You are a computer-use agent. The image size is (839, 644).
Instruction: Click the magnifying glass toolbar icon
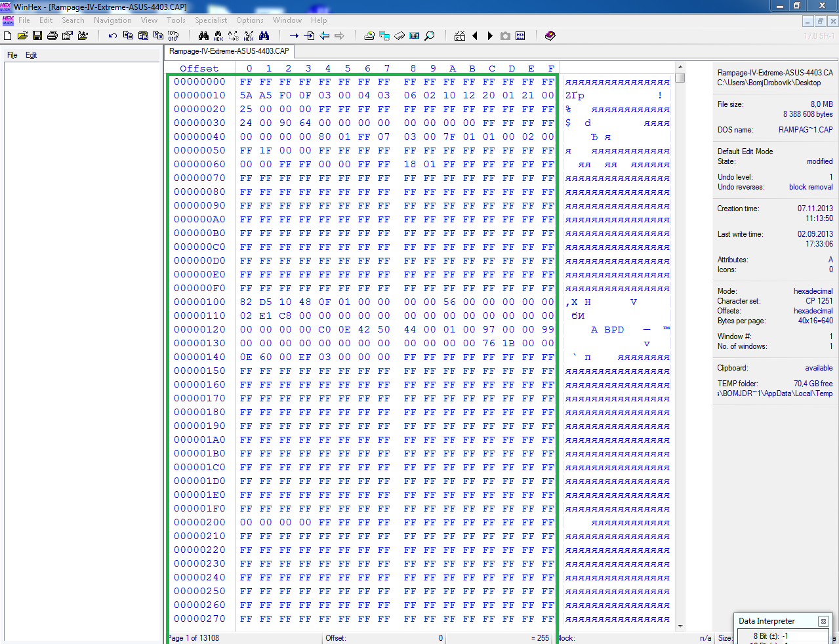point(430,35)
